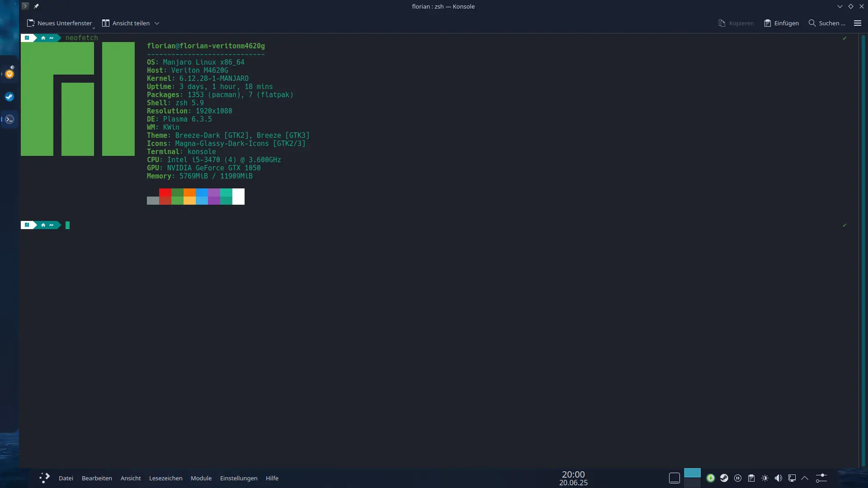This screenshot has height=488, width=868.
Task: Open the brightness and color tray icon
Action: (765, 478)
